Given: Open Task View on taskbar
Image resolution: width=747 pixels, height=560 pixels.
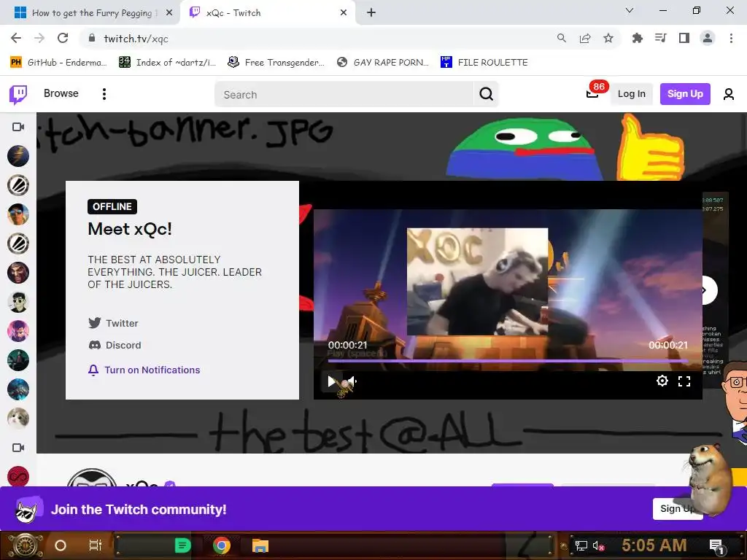Looking at the screenshot, I should coord(96,545).
